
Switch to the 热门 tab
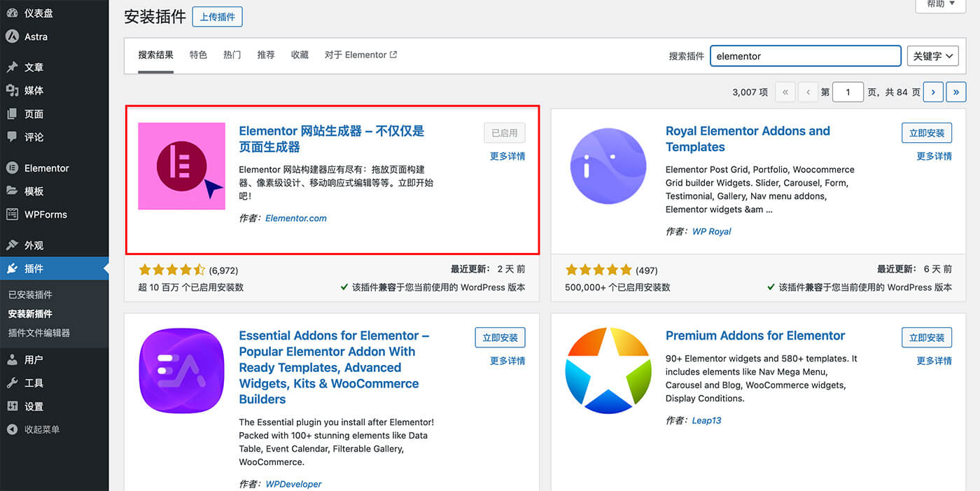pyautogui.click(x=232, y=55)
